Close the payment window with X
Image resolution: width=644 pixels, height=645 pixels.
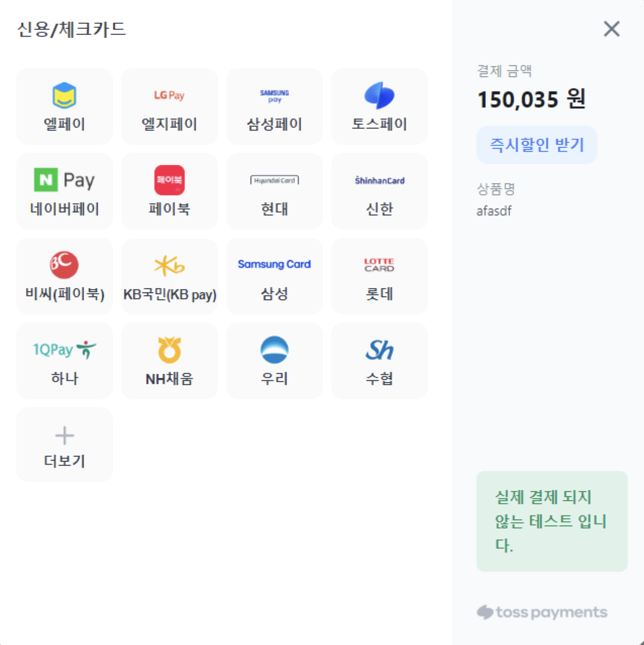[x=612, y=29]
